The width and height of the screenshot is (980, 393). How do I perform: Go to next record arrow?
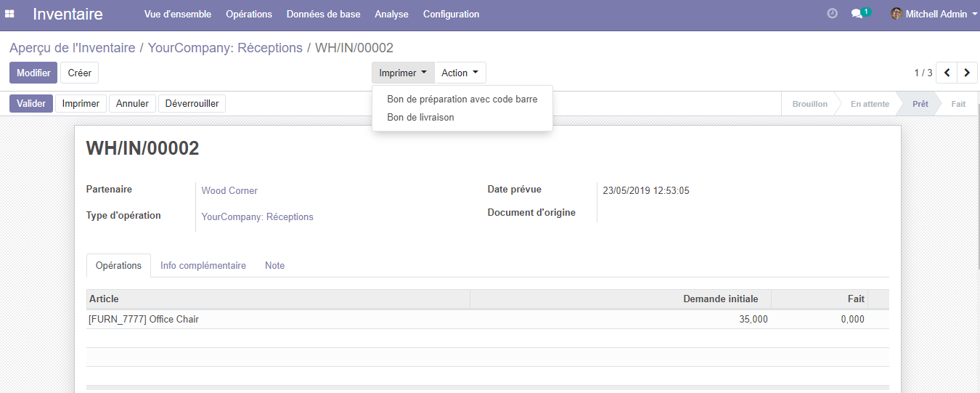point(967,73)
